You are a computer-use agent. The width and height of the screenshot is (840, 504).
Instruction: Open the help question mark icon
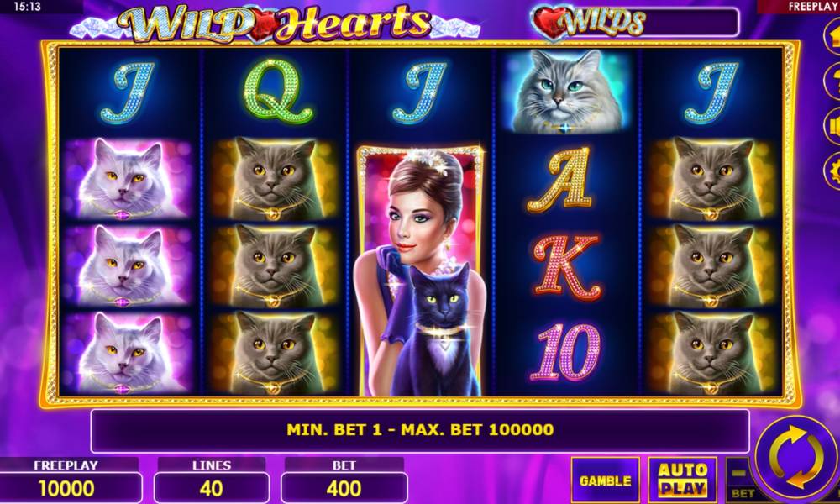point(832,81)
